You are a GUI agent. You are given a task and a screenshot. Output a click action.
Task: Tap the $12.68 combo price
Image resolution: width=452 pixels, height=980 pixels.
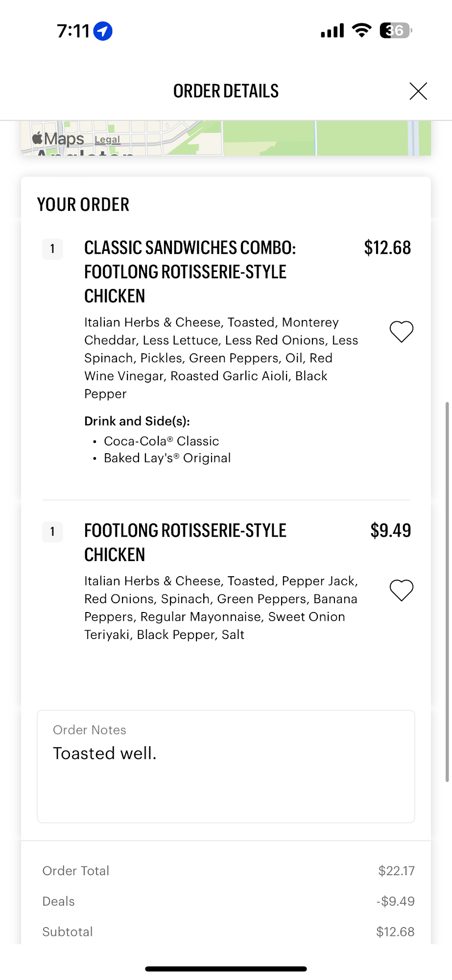tap(387, 248)
